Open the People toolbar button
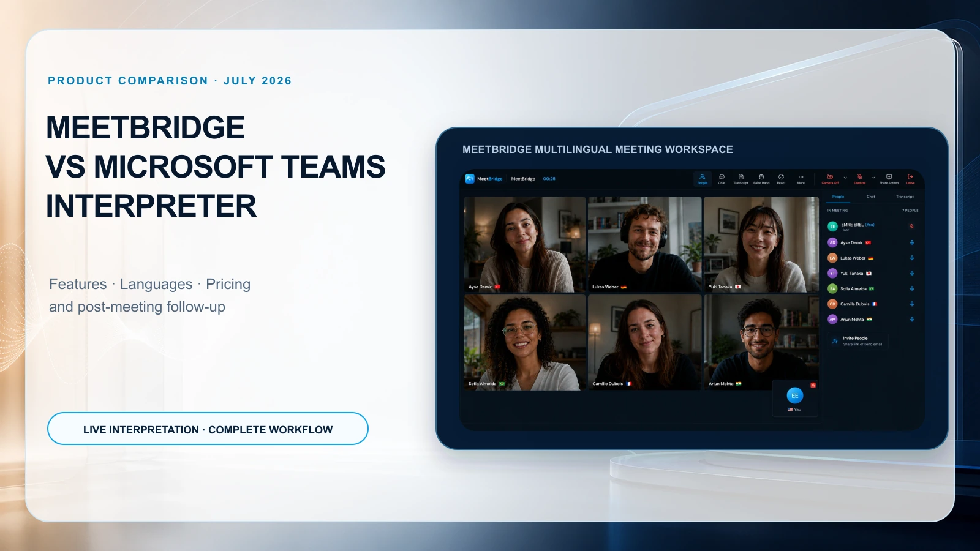This screenshot has height=551, width=980. 703,179
